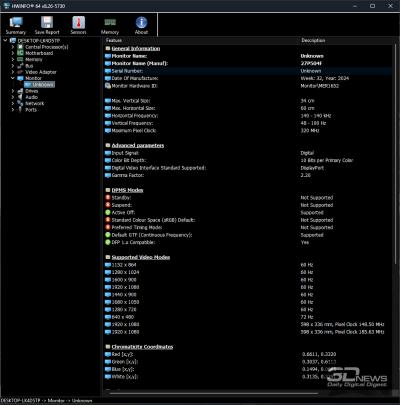The width and height of the screenshot is (400, 405).
Task: Select the Central Processor(s) tree node
Action: point(47,47)
